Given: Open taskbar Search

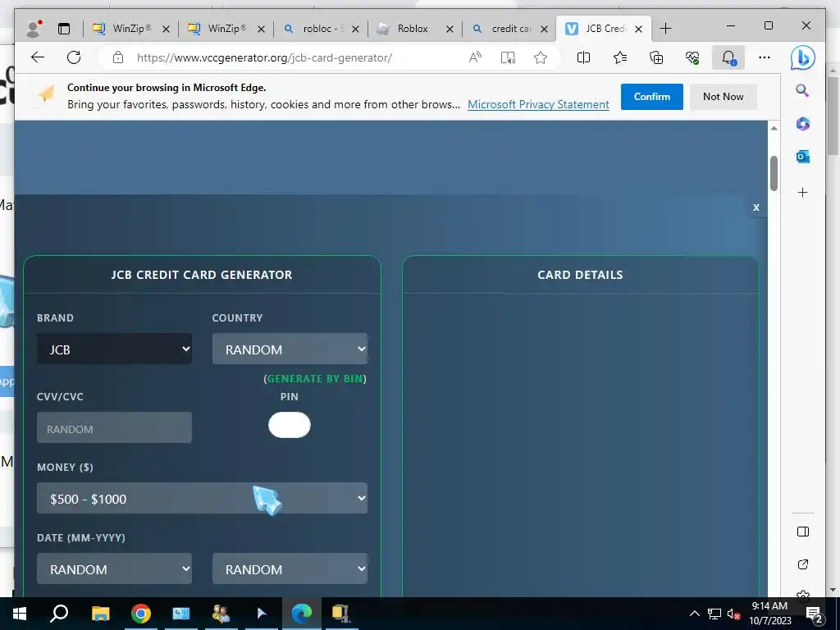Looking at the screenshot, I should [59, 614].
